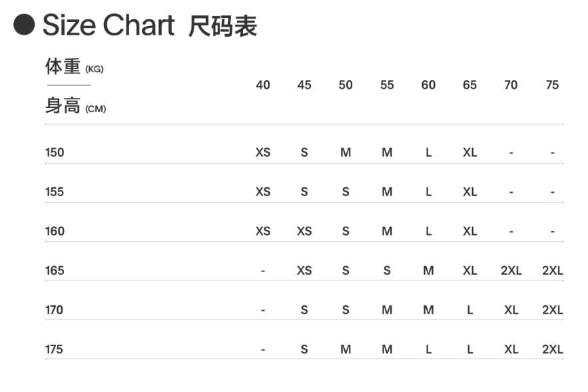The image size is (588, 392).
Task: Click the 体重 (KG) weight label
Action: coord(74,67)
